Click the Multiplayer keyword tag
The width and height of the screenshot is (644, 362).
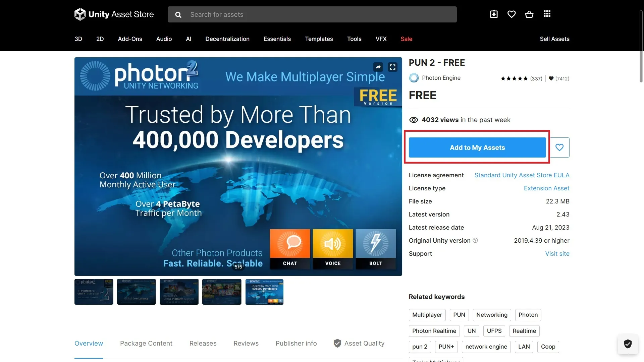[427, 315]
